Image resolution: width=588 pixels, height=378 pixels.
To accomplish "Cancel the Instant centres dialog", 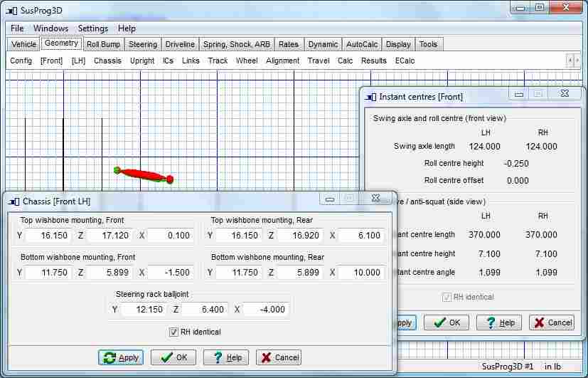I will coord(552,322).
